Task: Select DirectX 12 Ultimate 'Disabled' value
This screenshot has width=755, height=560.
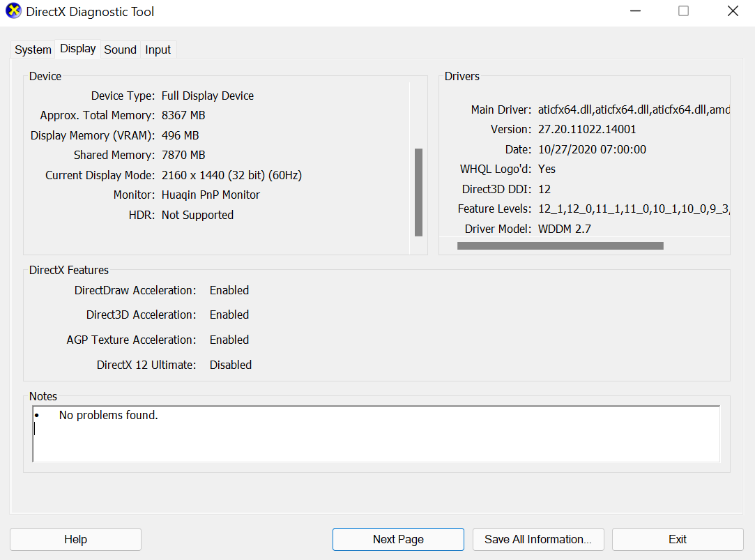Action: 231,365
